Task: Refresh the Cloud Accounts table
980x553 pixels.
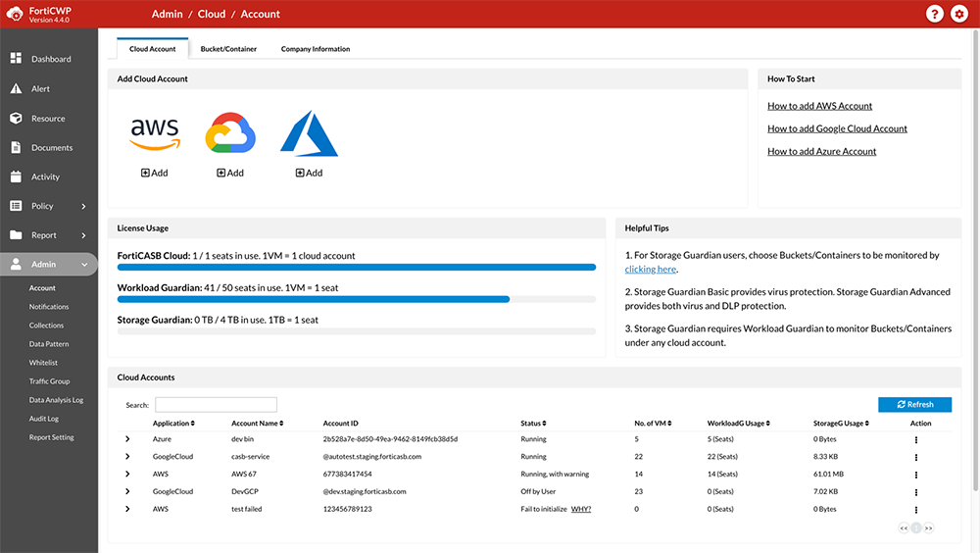Action: tap(915, 405)
